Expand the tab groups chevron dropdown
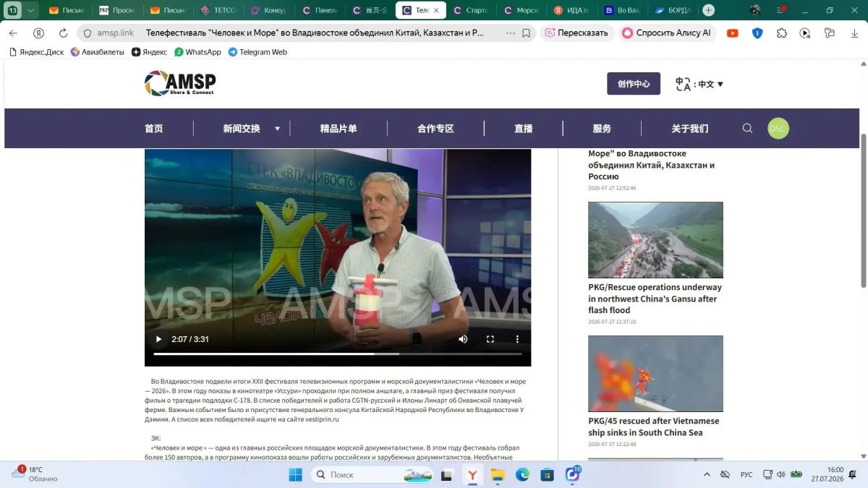The image size is (868, 488). 30,10
